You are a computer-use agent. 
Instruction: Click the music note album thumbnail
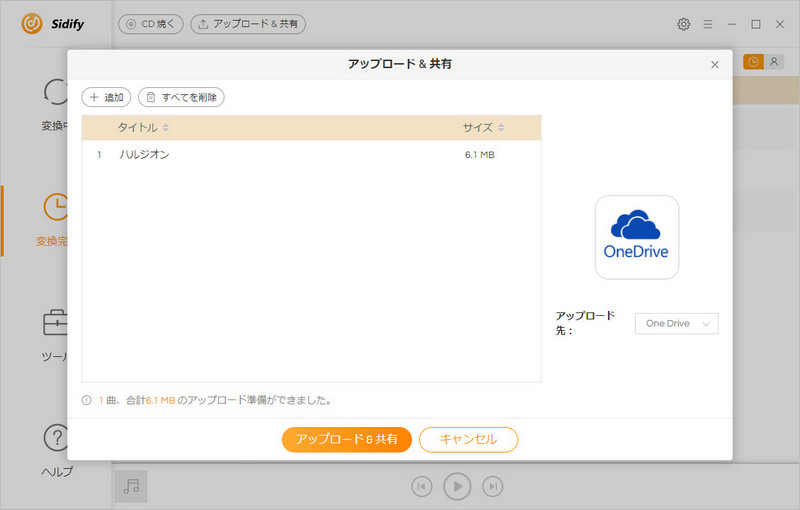click(x=131, y=486)
